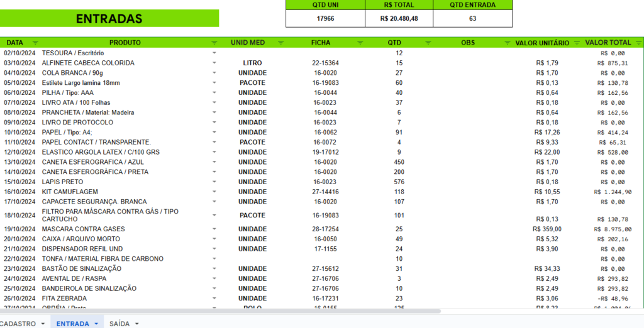Viewport: 644px width, 328px height.
Task: Open the QTD column filter icon
Action: click(428, 43)
